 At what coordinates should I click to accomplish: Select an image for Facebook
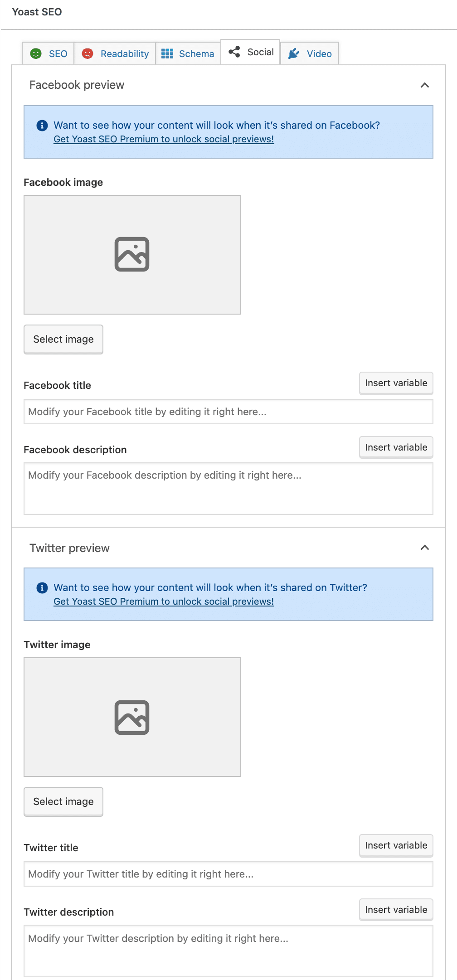63,339
